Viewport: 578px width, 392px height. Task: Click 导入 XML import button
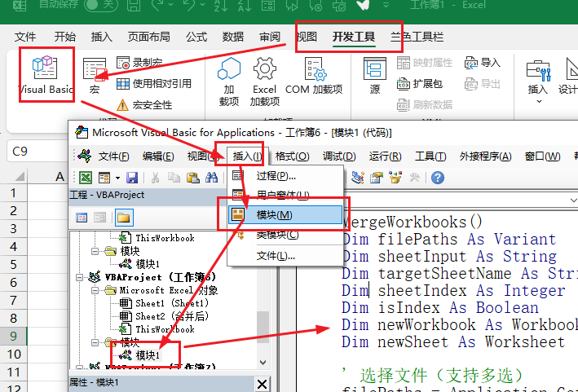pyautogui.click(x=482, y=63)
